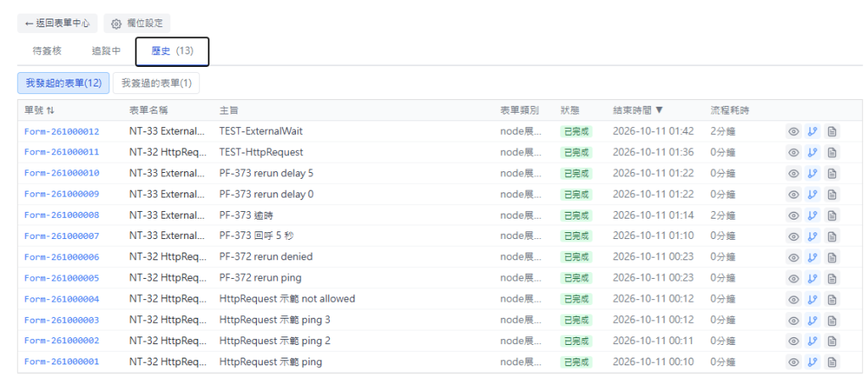The image size is (868, 378).
Task: Click the document icon in Form-261000008 row
Action: click(832, 215)
